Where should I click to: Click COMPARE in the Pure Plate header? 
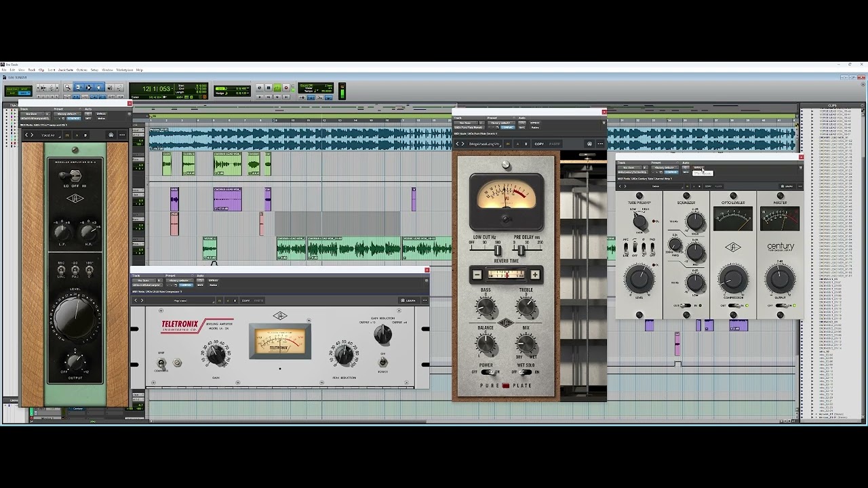pyautogui.click(x=508, y=127)
